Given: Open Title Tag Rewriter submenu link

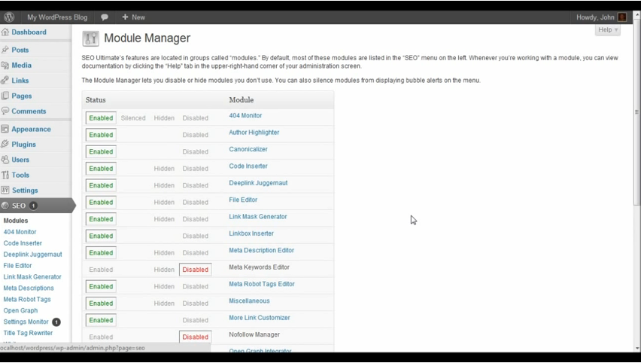Looking at the screenshot, I should coord(28,333).
